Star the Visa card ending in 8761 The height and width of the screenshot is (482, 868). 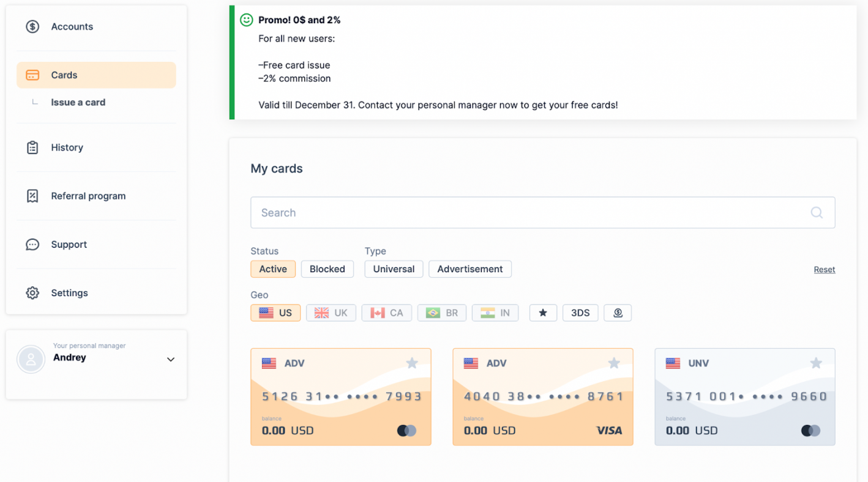[614, 363]
